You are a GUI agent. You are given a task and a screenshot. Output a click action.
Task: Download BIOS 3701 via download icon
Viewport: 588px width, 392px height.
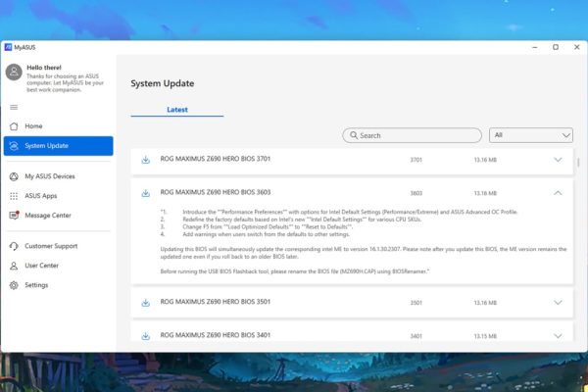[145, 160]
